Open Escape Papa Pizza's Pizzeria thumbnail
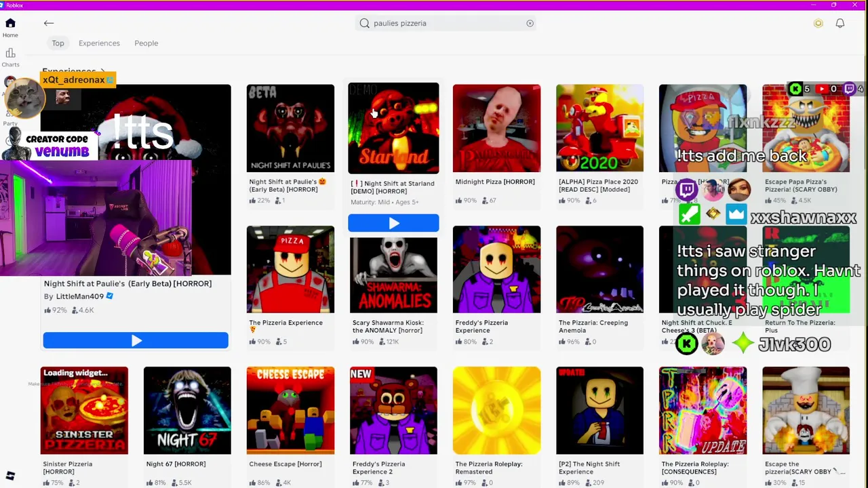Screen dimensions: 868x488 (806, 128)
